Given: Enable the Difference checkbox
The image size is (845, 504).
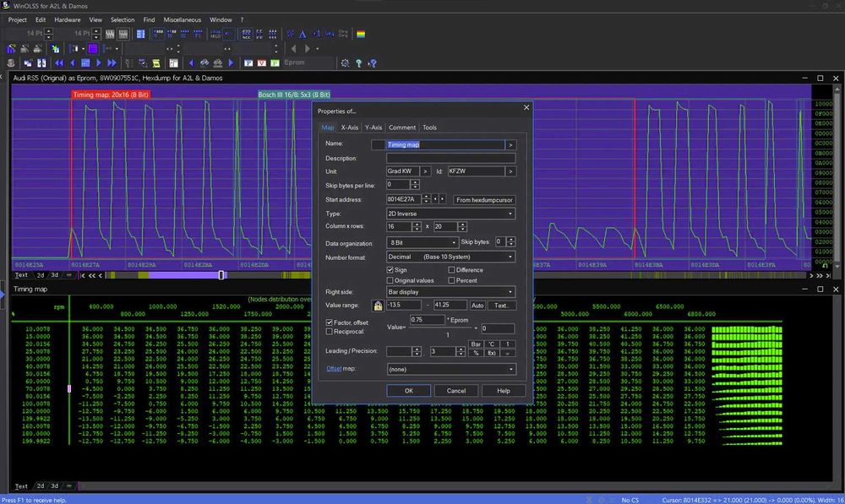Looking at the screenshot, I should click(x=451, y=270).
